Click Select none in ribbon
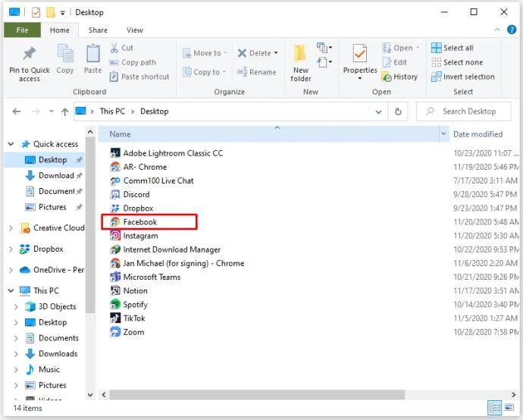 (457, 62)
